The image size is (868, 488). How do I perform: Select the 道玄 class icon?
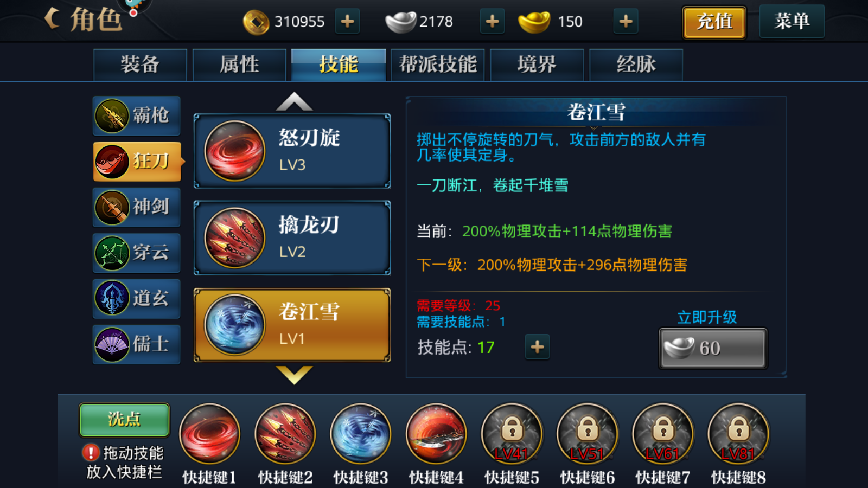[112, 298]
